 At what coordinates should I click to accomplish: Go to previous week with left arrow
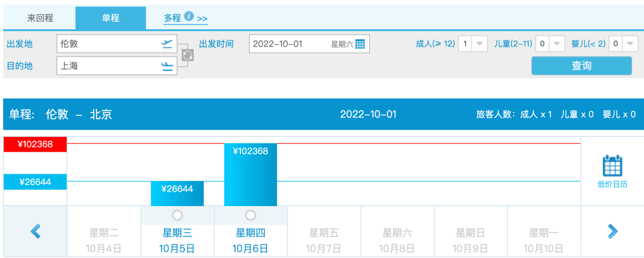coord(35,231)
